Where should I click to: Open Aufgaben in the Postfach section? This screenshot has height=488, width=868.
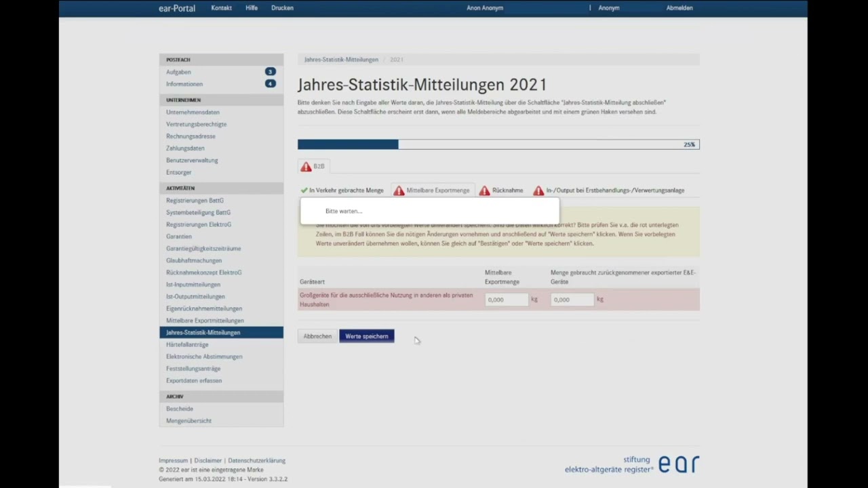click(x=178, y=72)
